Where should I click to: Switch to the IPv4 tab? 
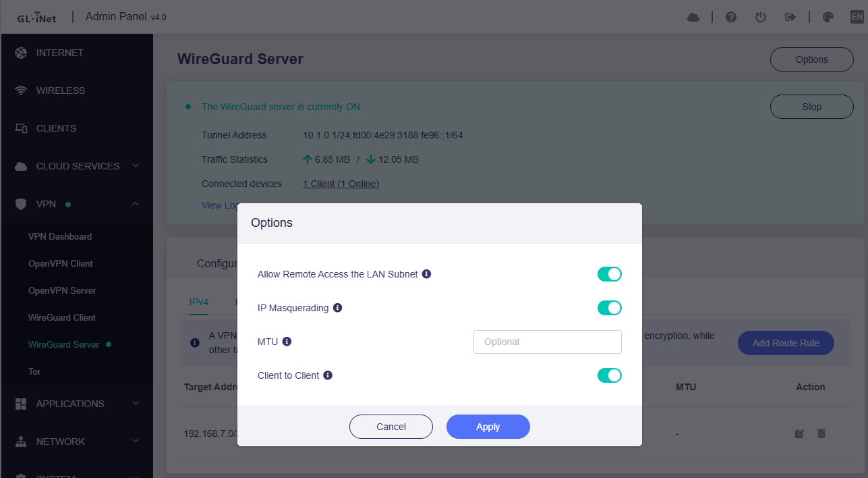point(199,302)
